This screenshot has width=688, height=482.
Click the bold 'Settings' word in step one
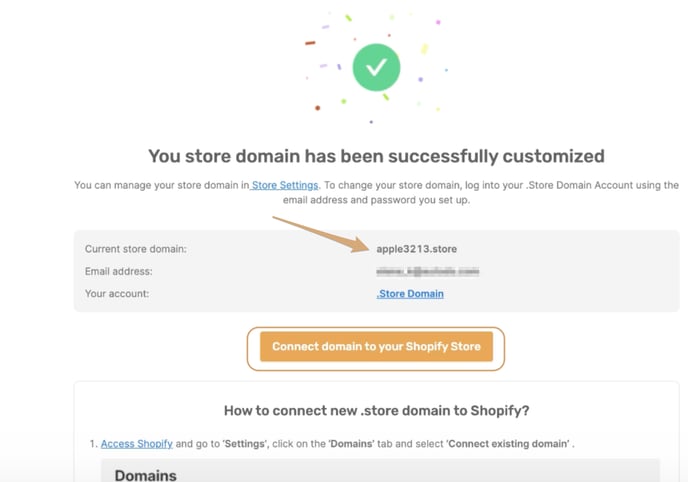[x=245, y=443]
